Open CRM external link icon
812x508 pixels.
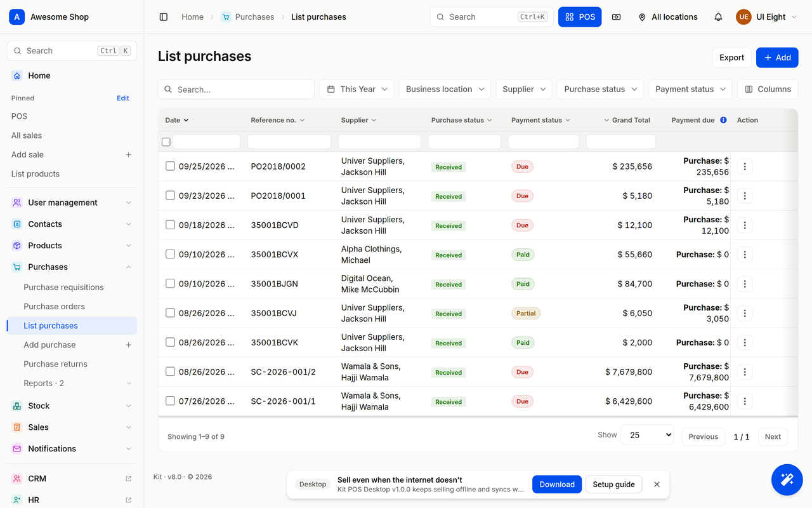(129, 479)
